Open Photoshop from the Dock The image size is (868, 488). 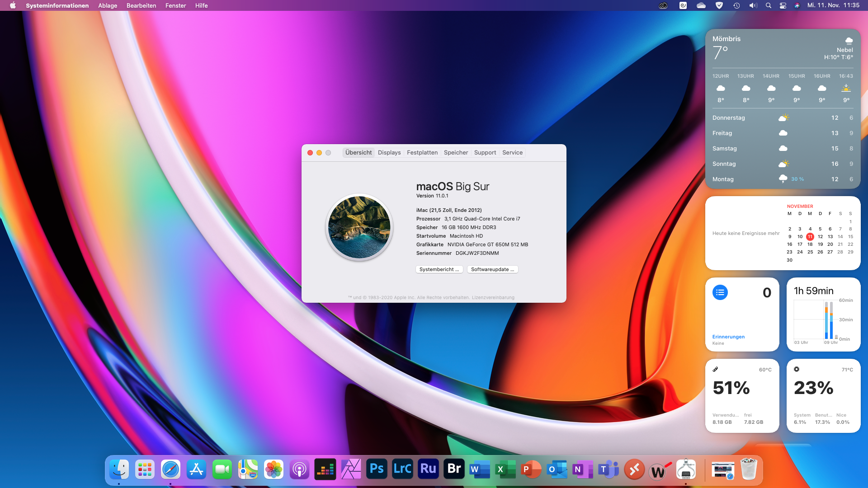tap(377, 469)
